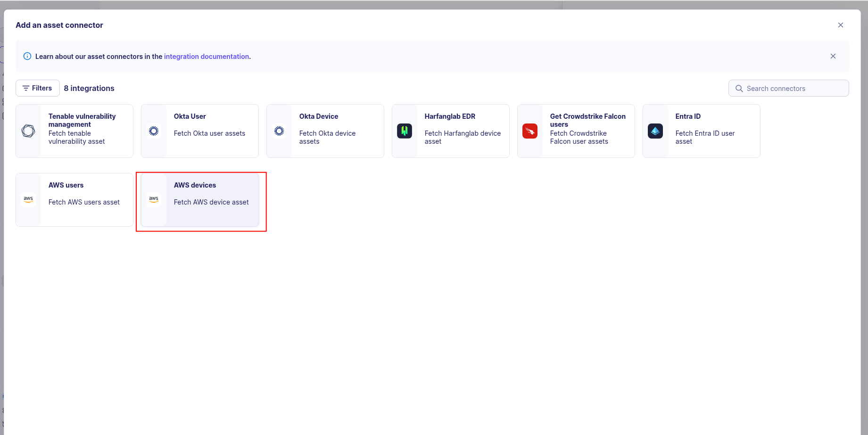Click the Entra ID diamond icon

(655, 131)
